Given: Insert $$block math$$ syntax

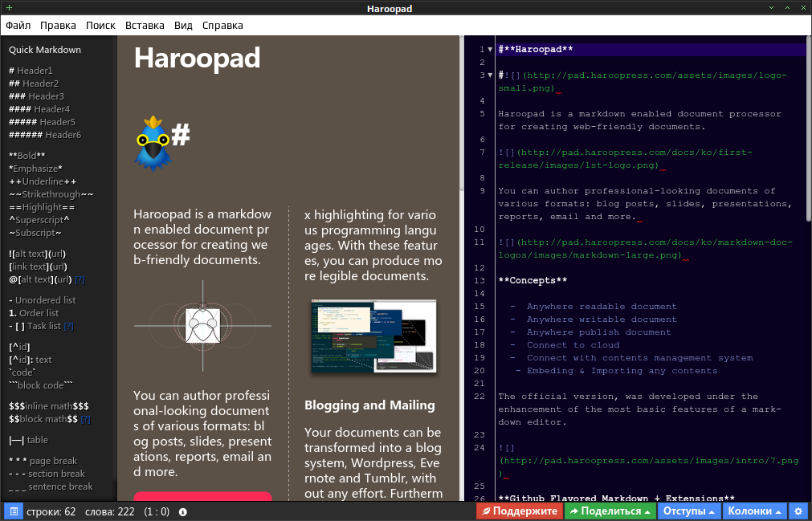Looking at the screenshot, I should click(43, 420).
